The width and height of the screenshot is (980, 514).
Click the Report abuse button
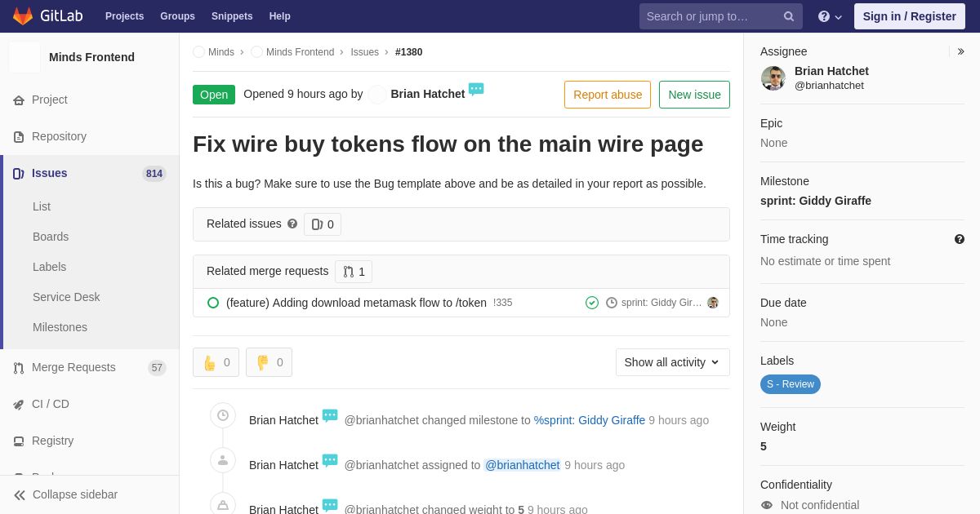[608, 95]
